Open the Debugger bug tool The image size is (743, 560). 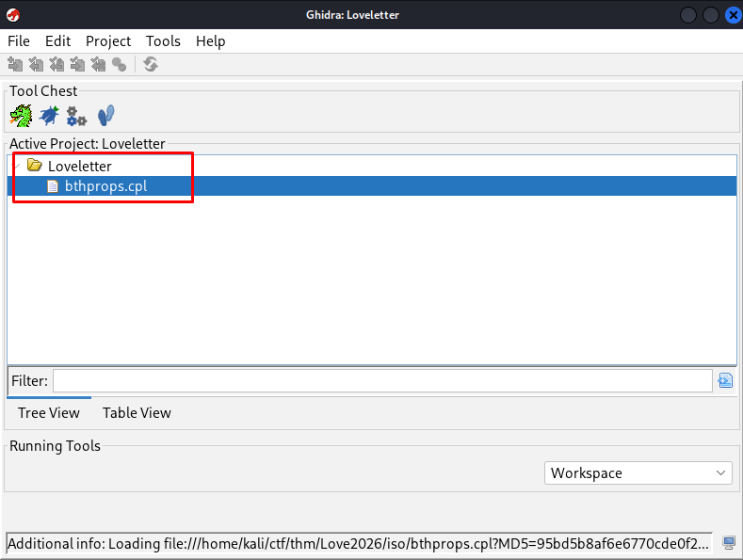(x=49, y=116)
